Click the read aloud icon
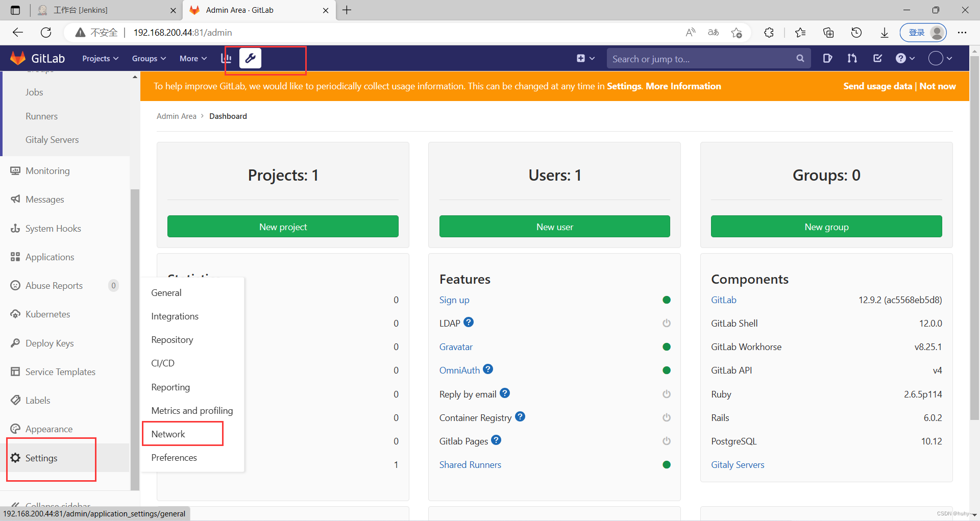This screenshot has height=521, width=980. click(x=690, y=32)
